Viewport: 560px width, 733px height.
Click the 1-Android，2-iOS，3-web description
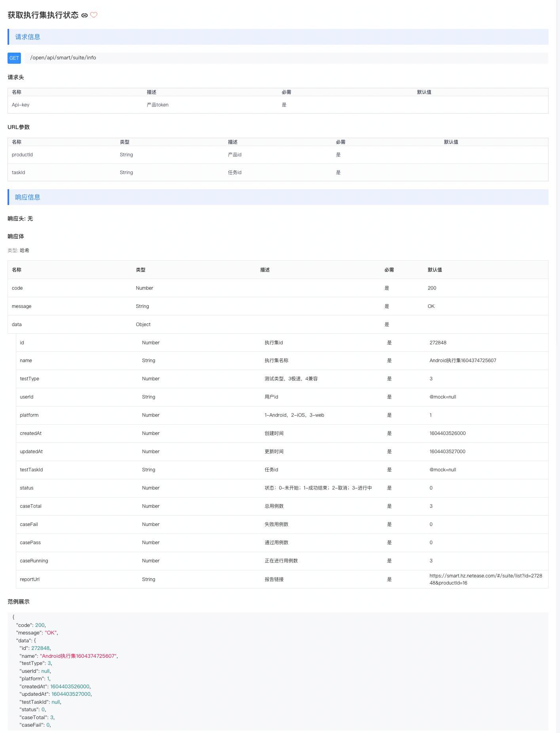click(294, 415)
